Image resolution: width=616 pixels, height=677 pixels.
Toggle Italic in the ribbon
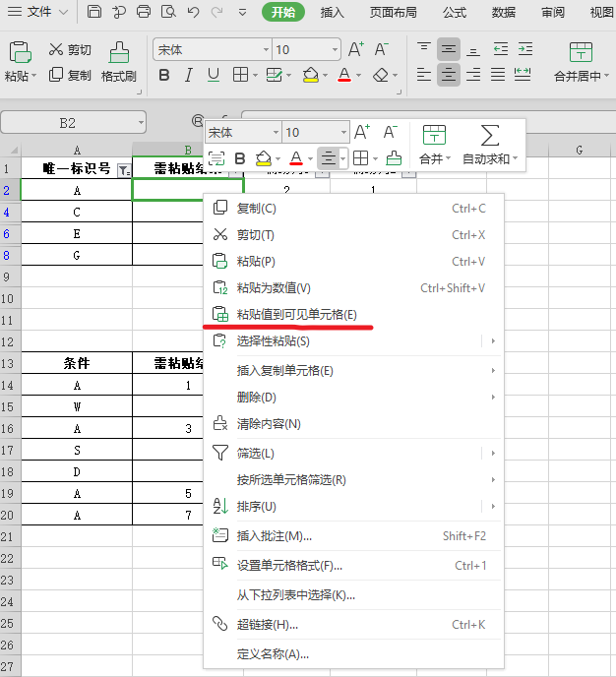click(189, 75)
